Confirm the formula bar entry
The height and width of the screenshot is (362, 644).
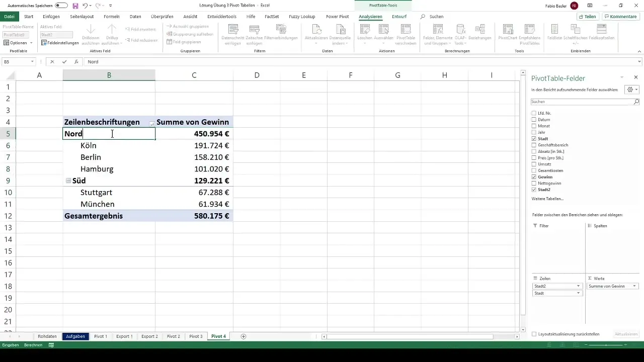click(64, 62)
